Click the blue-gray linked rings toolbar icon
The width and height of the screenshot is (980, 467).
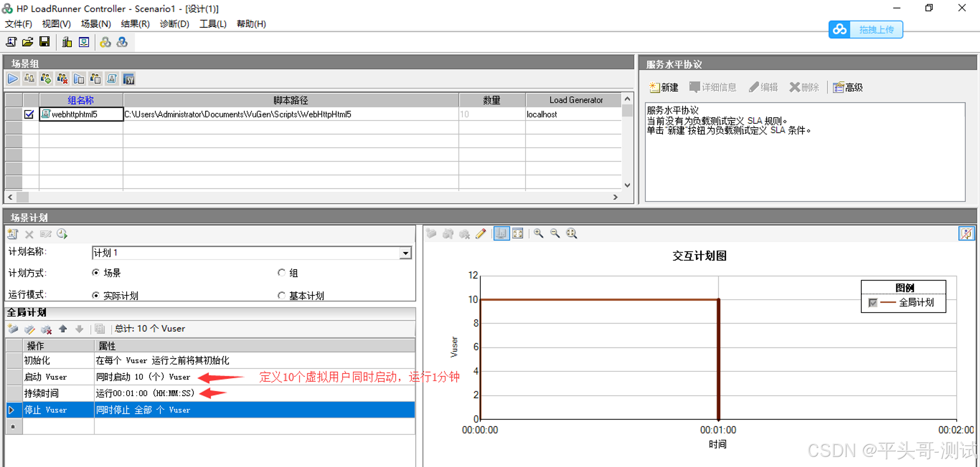point(122,42)
